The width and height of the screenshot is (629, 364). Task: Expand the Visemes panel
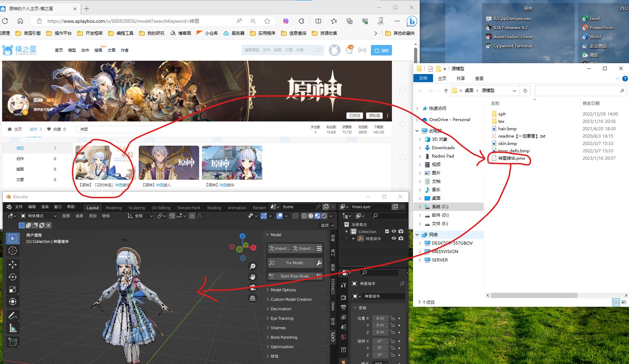[x=278, y=328]
